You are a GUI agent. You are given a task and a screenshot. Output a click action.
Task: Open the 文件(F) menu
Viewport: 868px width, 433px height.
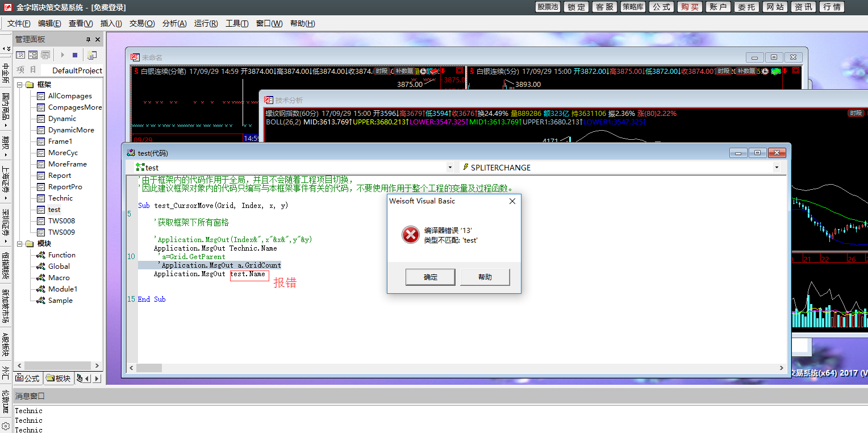point(19,23)
